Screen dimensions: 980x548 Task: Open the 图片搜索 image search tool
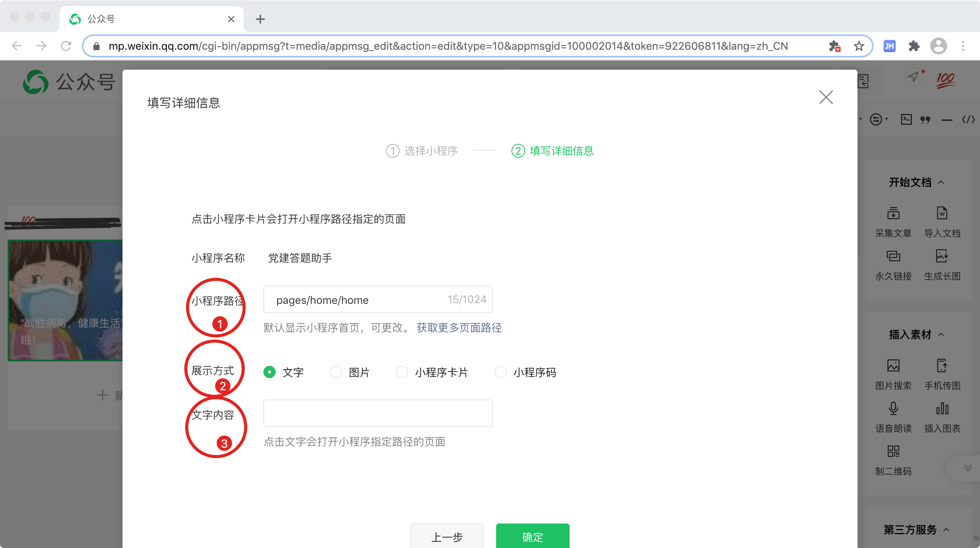point(893,365)
